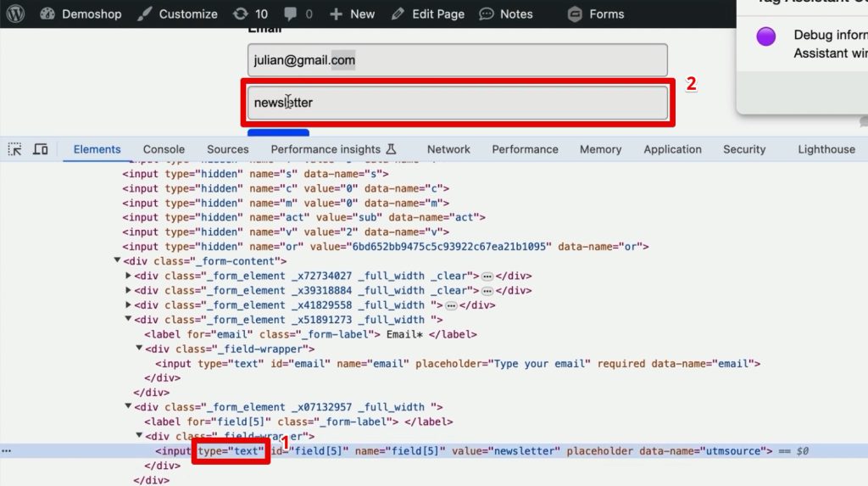Screen dimensions: 868x486
Task: Toggle the device toolbar icon
Action: (41, 149)
